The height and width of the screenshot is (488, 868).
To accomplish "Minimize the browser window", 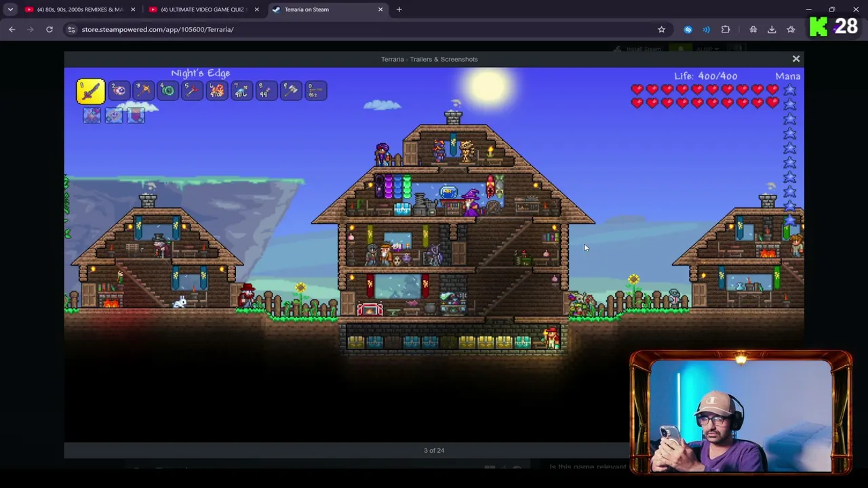I will [808, 9].
